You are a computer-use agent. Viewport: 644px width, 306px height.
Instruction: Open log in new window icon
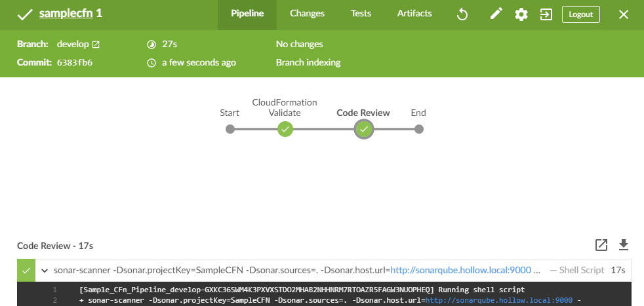tap(601, 245)
